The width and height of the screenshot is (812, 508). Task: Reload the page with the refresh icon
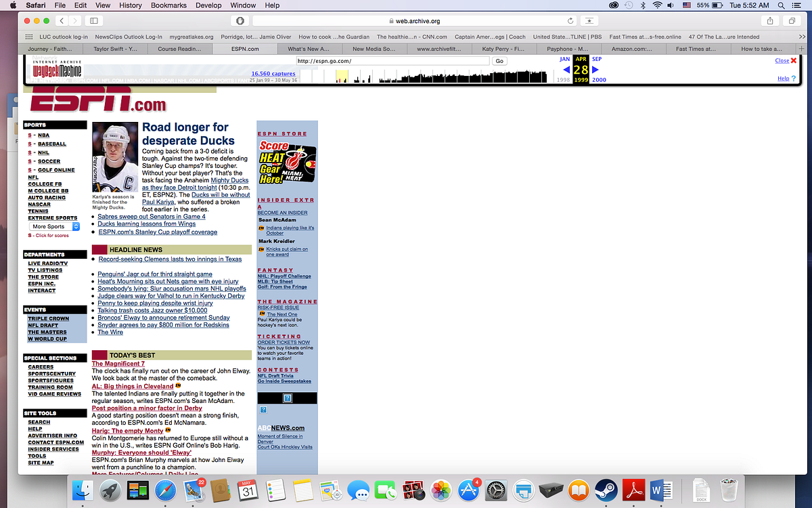570,22
